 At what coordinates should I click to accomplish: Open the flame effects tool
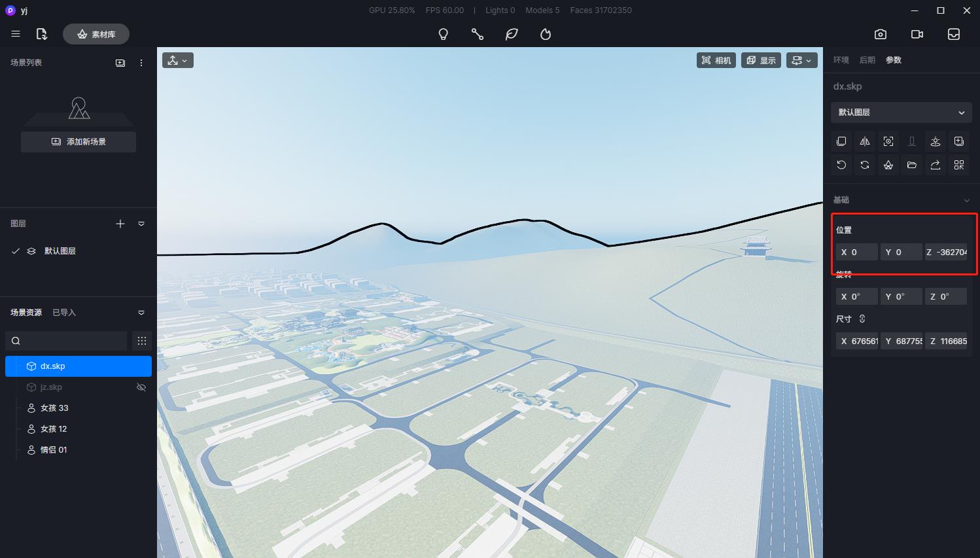coord(546,34)
